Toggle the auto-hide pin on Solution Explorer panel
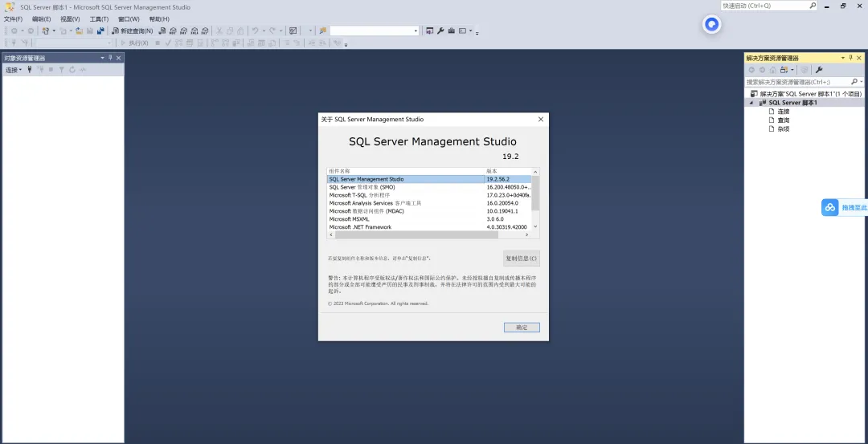 tap(851, 58)
